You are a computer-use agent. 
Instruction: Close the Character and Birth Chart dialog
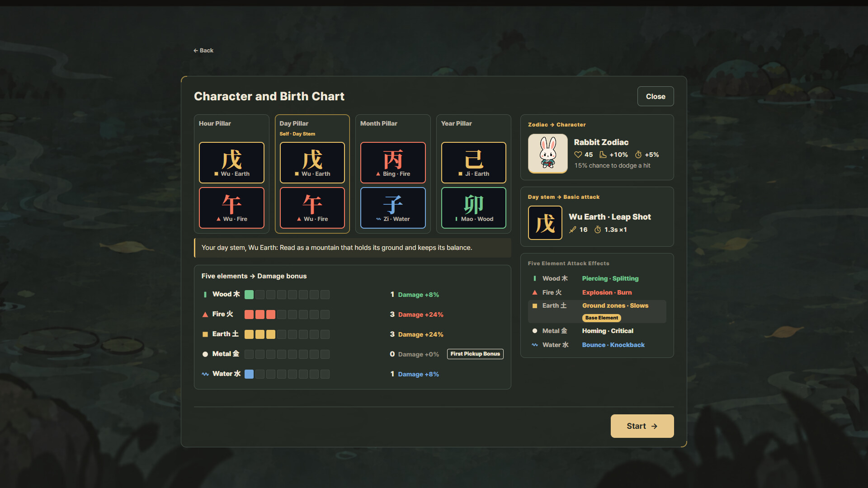[x=656, y=96]
